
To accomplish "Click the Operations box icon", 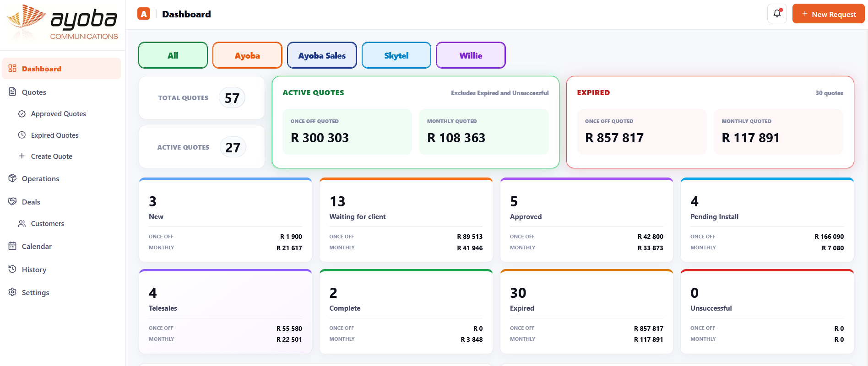I will [12, 178].
